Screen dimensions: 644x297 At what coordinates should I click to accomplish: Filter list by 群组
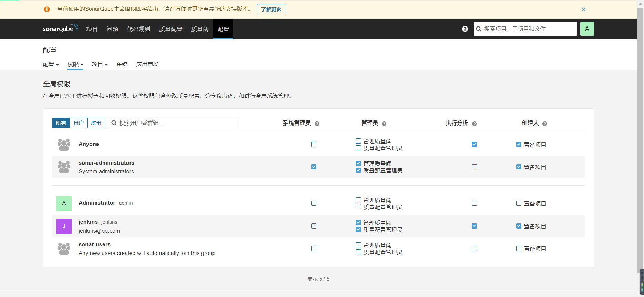[x=96, y=123]
